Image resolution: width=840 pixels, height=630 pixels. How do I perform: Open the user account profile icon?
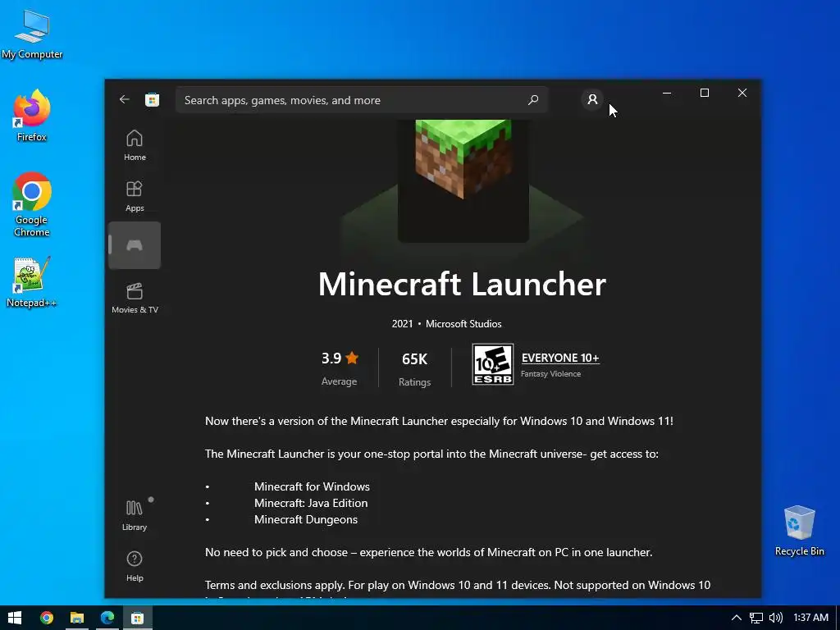coord(592,99)
